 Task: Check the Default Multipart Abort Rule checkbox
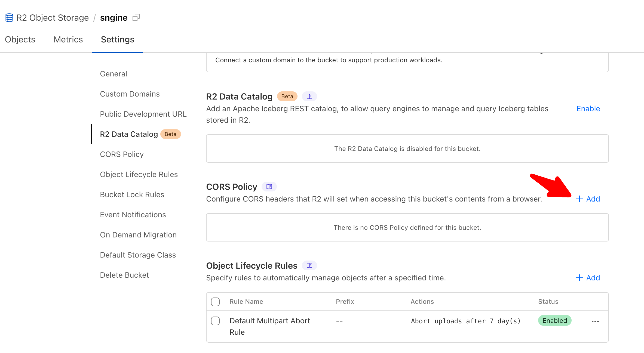pyautogui.click(x=215, y=321)
